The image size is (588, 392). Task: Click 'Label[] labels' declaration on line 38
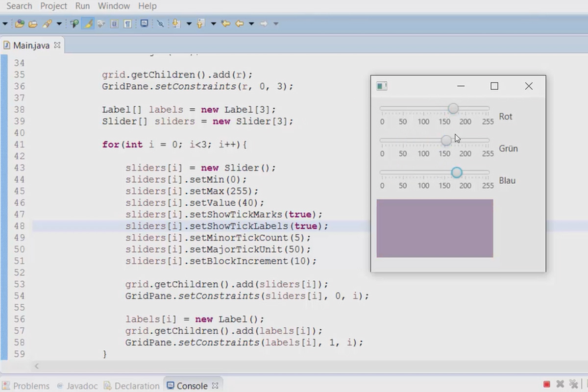[143, 109]
